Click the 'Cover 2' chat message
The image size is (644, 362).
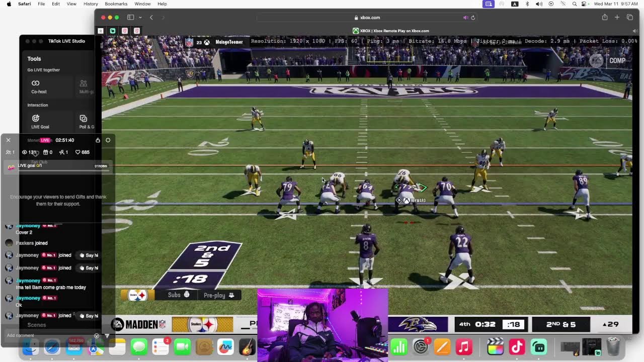click(x=24, y=232)
